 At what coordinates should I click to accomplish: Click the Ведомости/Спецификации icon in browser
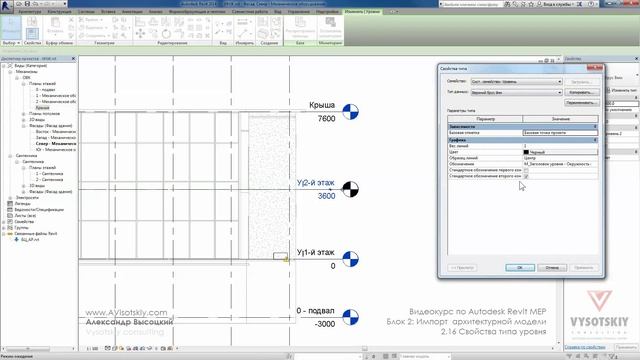(x=10, y=209)
